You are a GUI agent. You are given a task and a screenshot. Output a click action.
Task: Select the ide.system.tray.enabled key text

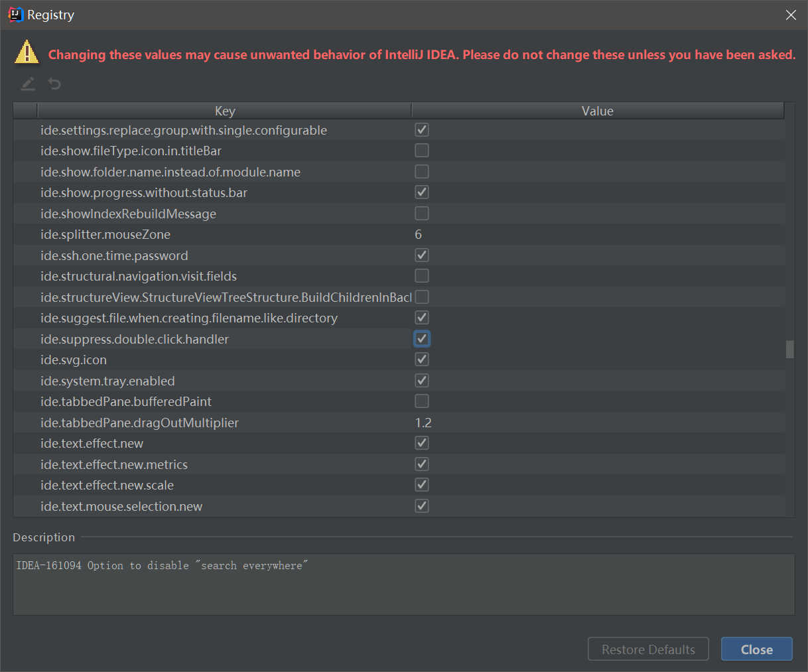coord(107,381)
